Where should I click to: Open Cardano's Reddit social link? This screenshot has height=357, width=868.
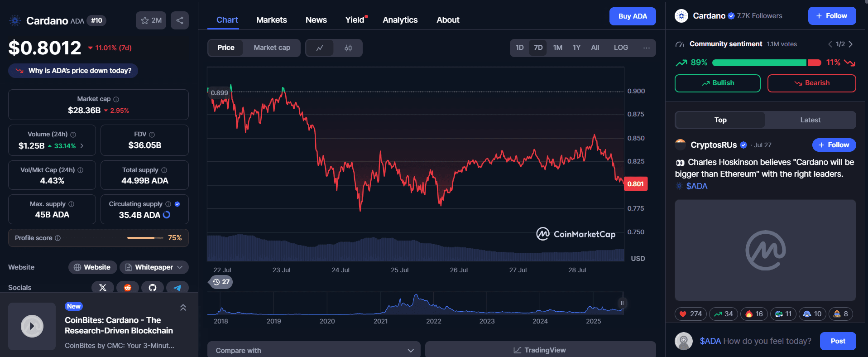[128, 287]
